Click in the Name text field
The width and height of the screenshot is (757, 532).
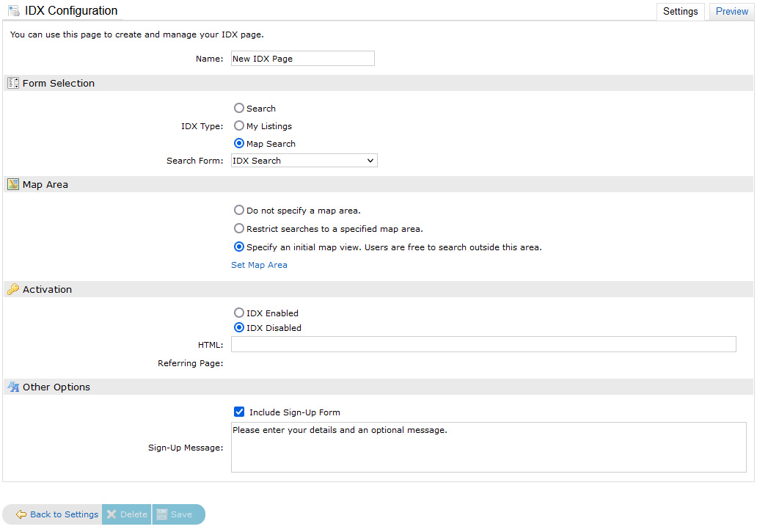pos(302,59)
